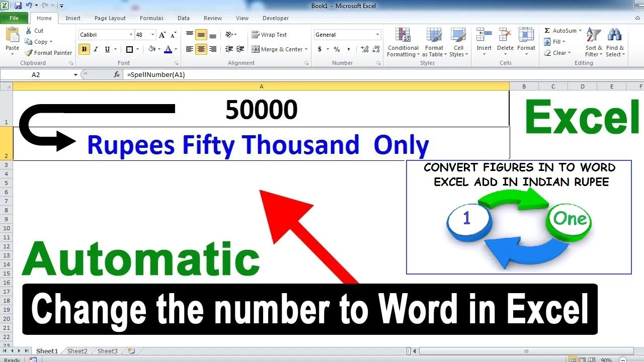Open Font dialog launcher

[177, 63]
